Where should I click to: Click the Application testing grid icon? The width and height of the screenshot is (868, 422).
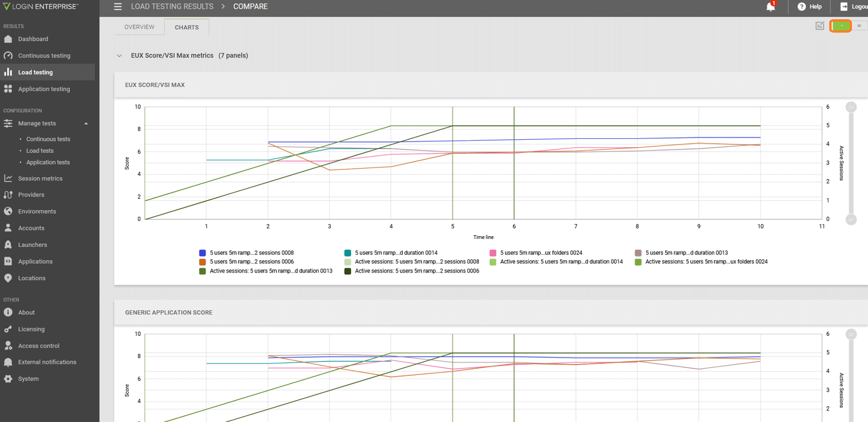pyautogui.click(x=8, y=89)
